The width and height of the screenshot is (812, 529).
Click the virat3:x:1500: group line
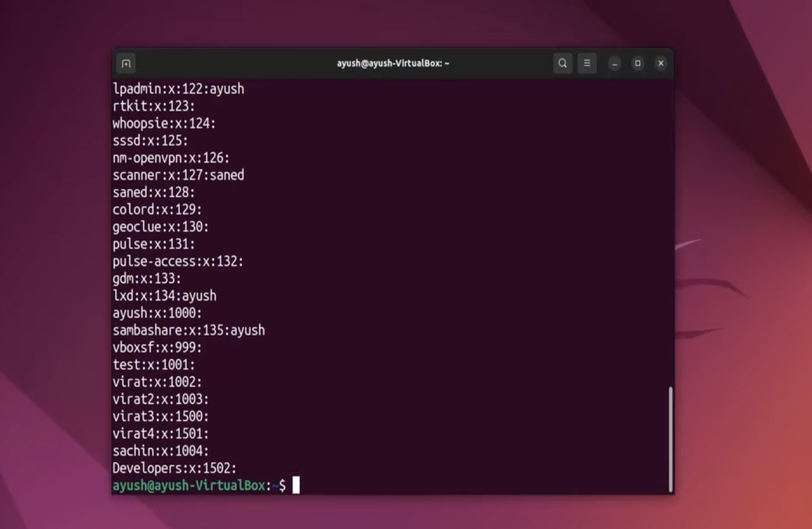(160, 416)
